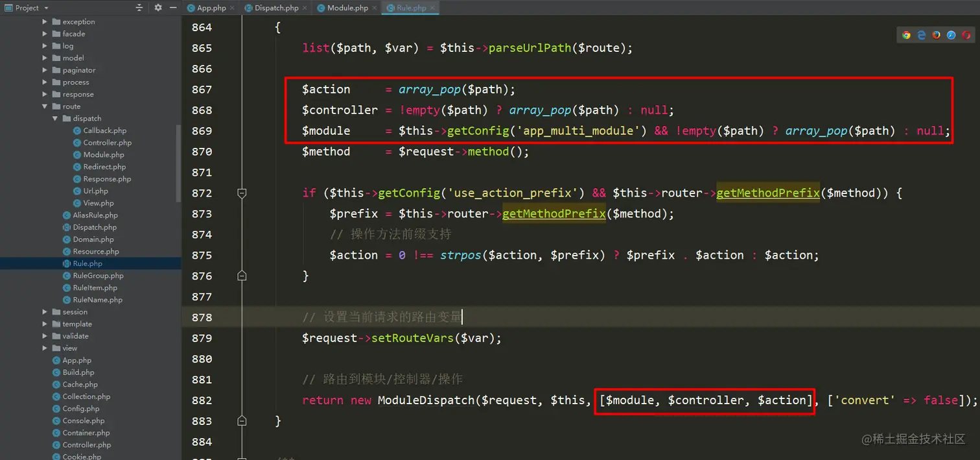Expand the template folder
This screenshot has width=980, height=460.
[x=45, y=324]
